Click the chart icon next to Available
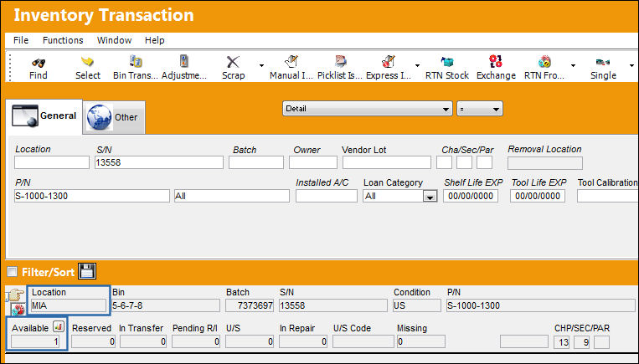The height and width of the screenshot is (364, 639). tap(59, 326)
